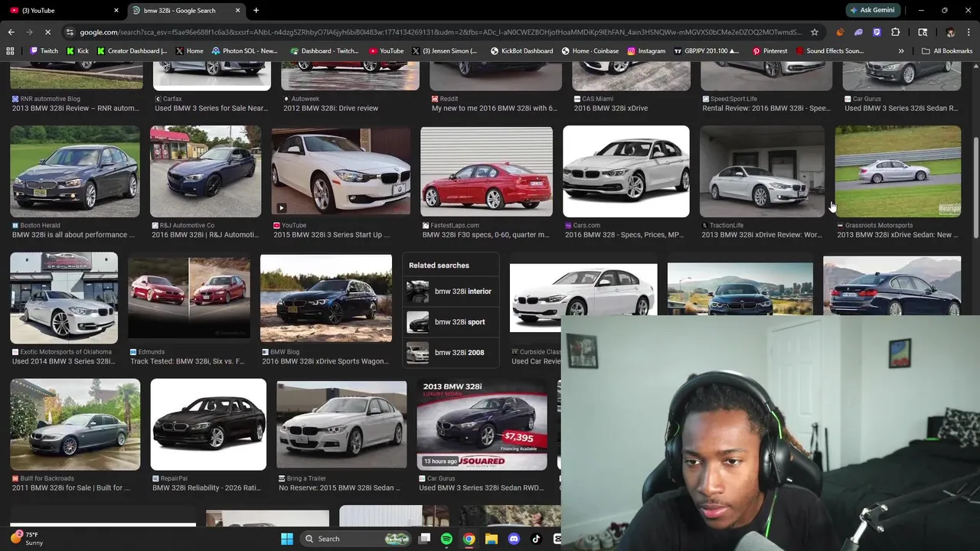Open the YouTube bookmark
Viewport: 980px width, 551px height.
point(387,51)
